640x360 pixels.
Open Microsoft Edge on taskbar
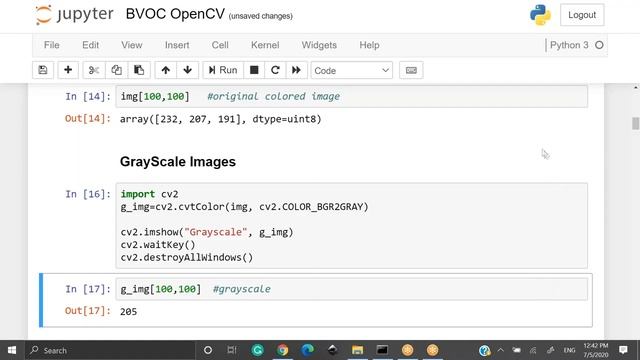coord(307,350)
